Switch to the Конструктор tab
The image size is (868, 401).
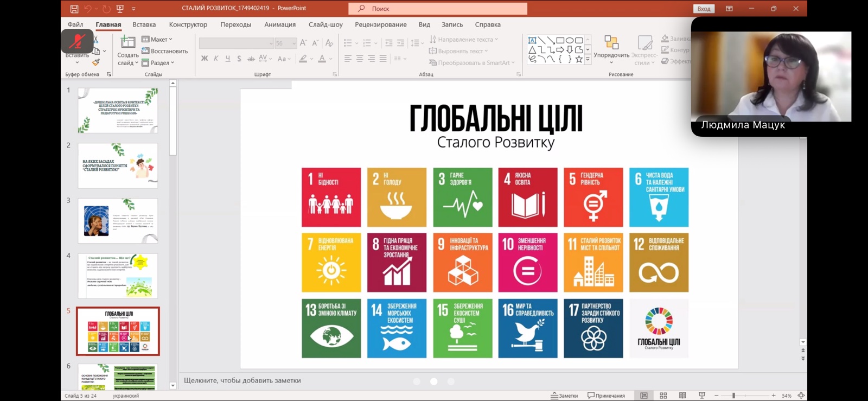(188, 24)
